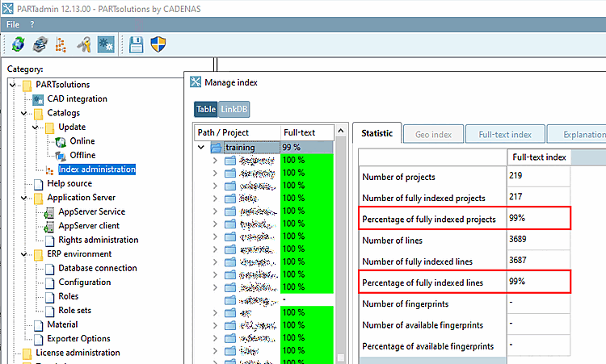Expand the second subfolder under training
This screenshot has height=364, width=606.
[x=215, y=173]
